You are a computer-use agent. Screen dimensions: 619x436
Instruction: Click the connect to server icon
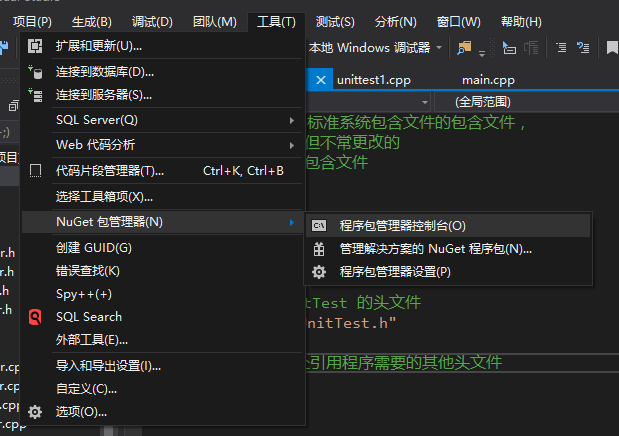(35, 95)
